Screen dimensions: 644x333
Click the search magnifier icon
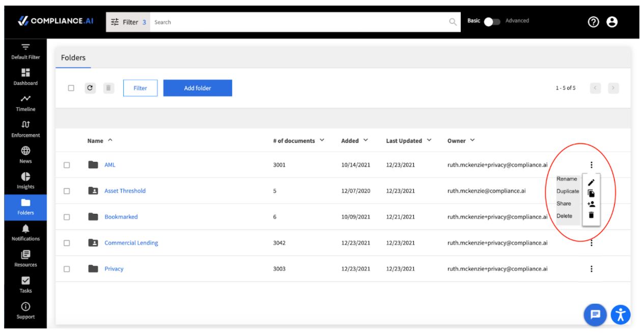click(x=453, y=22)
